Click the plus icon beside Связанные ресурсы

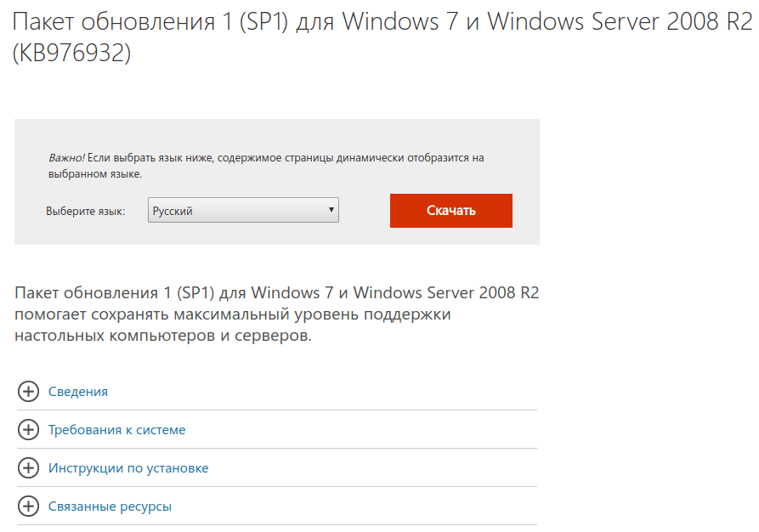click(28, 507)
